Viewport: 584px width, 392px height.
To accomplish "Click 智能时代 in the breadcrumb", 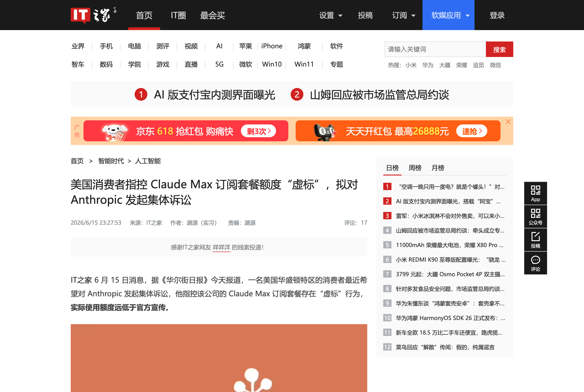I will tap(111, 161).
